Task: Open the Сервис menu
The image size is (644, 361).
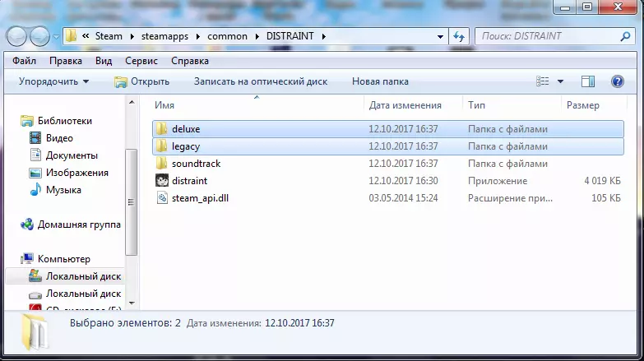Action: 141,61
